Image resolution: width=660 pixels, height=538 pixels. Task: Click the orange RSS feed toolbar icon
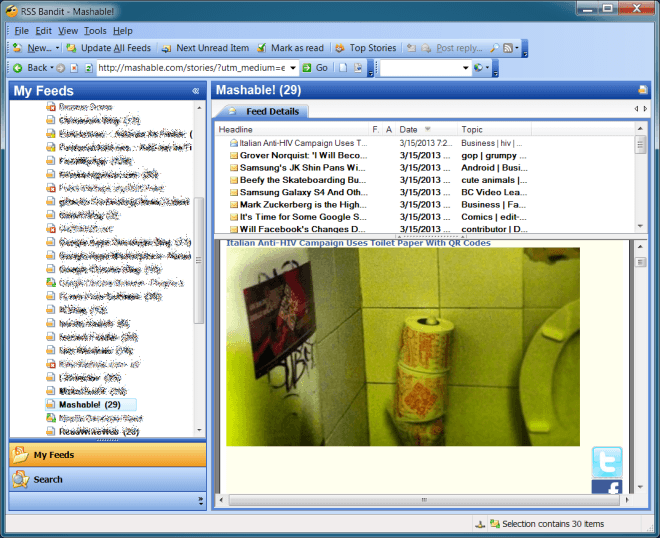click(508, 48)
